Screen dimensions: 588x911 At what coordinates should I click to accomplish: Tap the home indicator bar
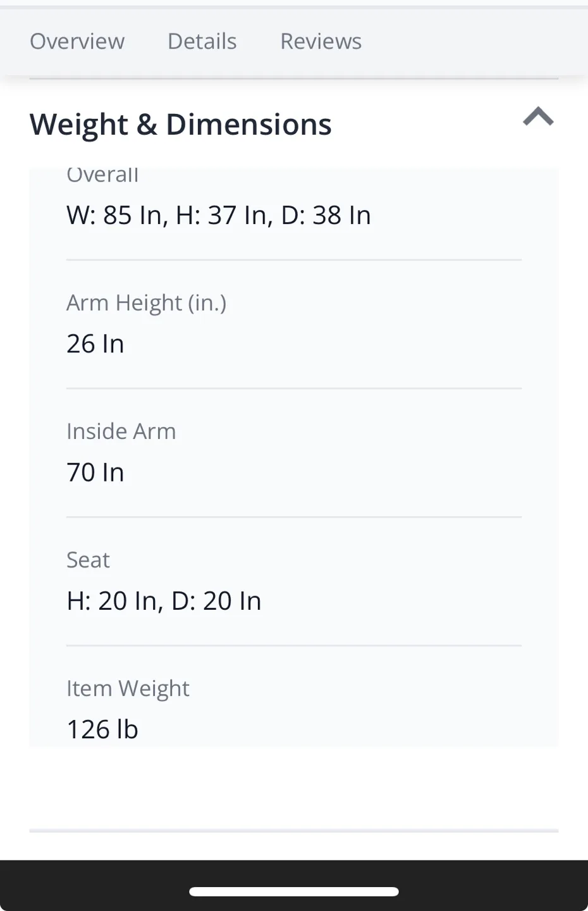pyautogui.click(x=294, y=892)
